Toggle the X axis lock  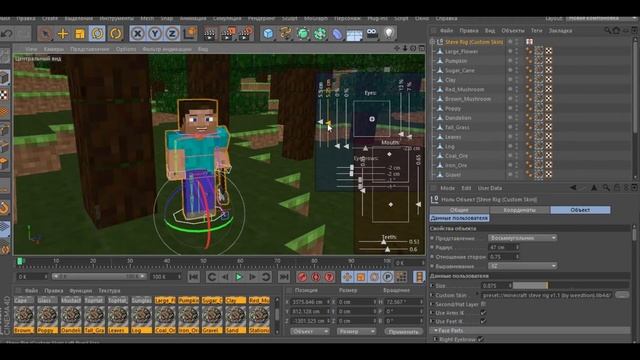coord(138,33)
